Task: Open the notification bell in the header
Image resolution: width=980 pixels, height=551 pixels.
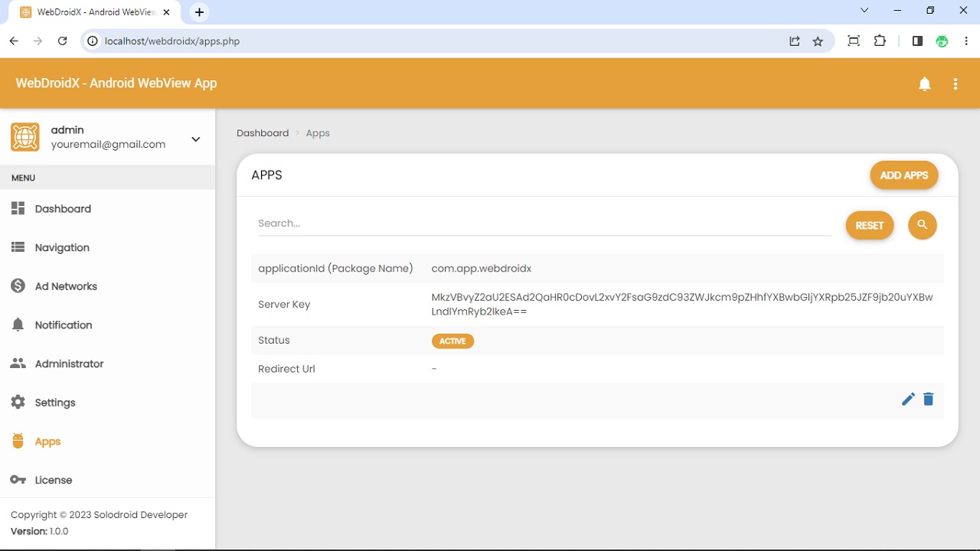Action: 925,83
